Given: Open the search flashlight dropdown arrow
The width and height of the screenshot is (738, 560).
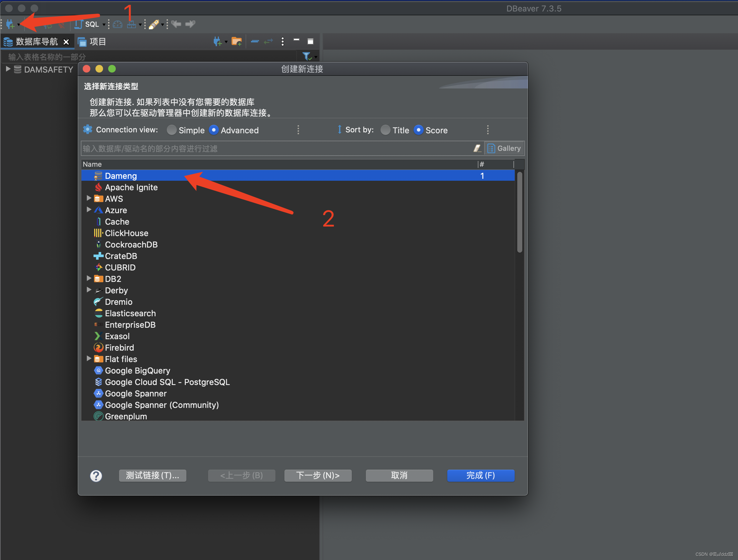Looking at the screenshot, I should 163,25.
